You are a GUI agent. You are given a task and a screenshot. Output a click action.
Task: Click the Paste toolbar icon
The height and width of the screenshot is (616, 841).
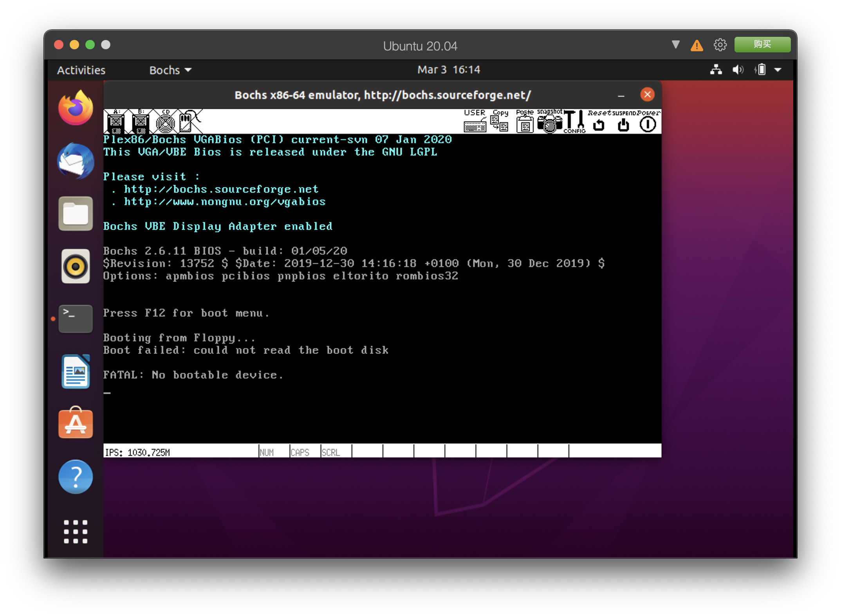pos(525,121)
